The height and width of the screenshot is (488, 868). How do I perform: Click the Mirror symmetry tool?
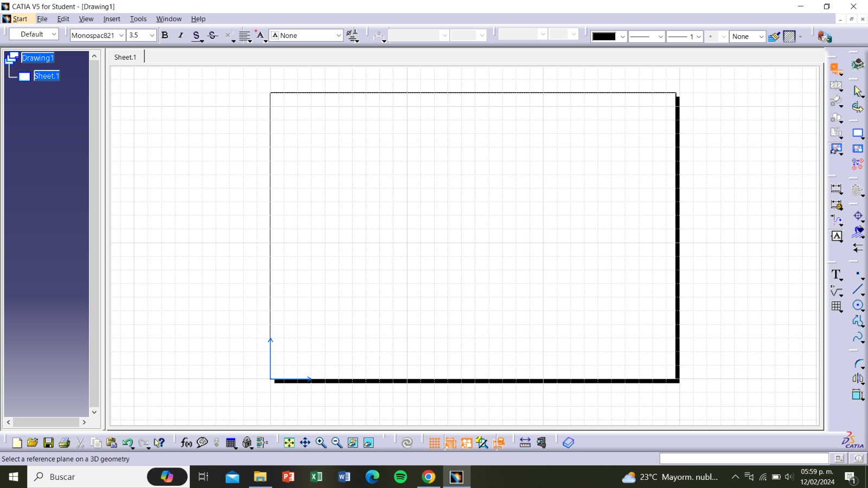858,378
